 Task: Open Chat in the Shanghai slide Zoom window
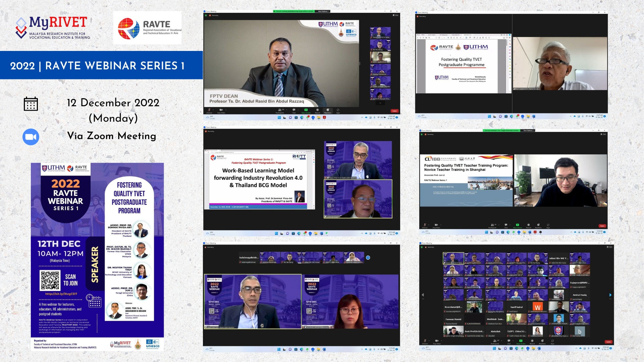(506, 226)
